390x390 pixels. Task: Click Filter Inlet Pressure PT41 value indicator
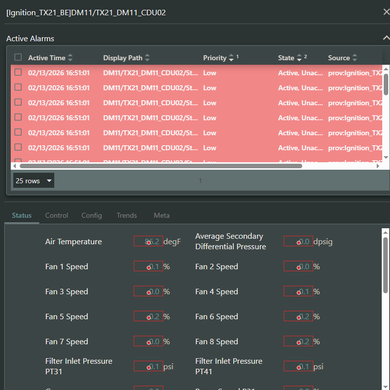point(298,366)
